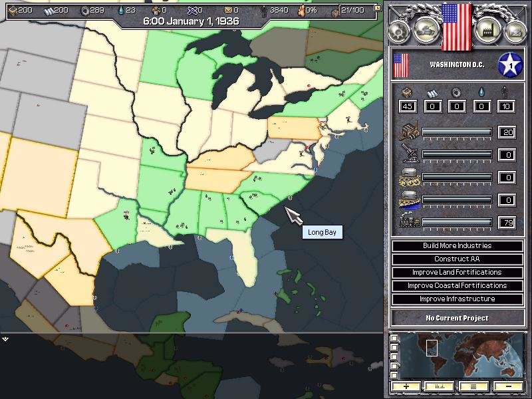532x399 pixels.
Task: Click the small yellow button at top bar end
Action: (x=377, y=7)
